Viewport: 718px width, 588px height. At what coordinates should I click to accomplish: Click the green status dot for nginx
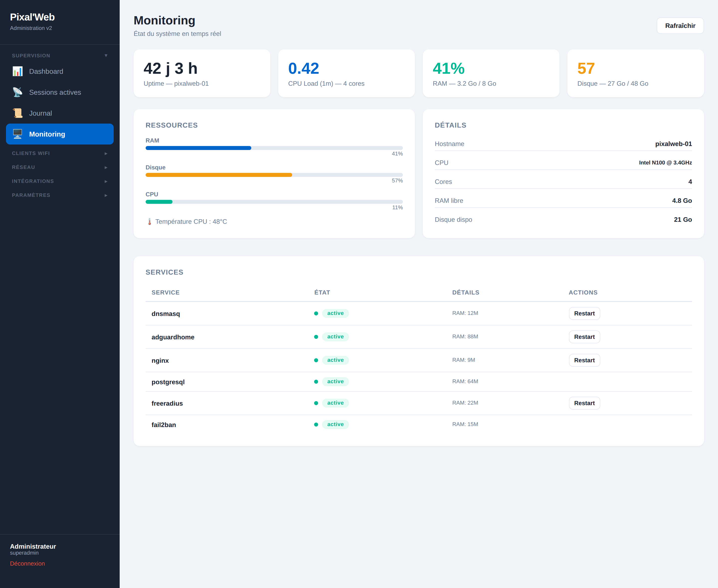(316, 360)
